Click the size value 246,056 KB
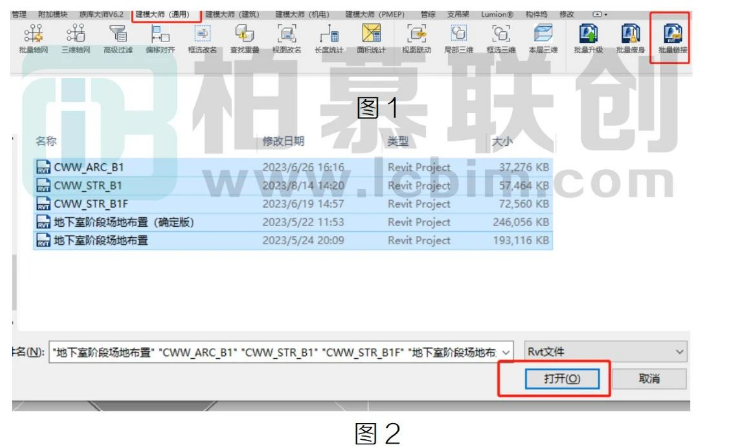The height and width of the screenshot is (448, 737). [x=521, y=222]
